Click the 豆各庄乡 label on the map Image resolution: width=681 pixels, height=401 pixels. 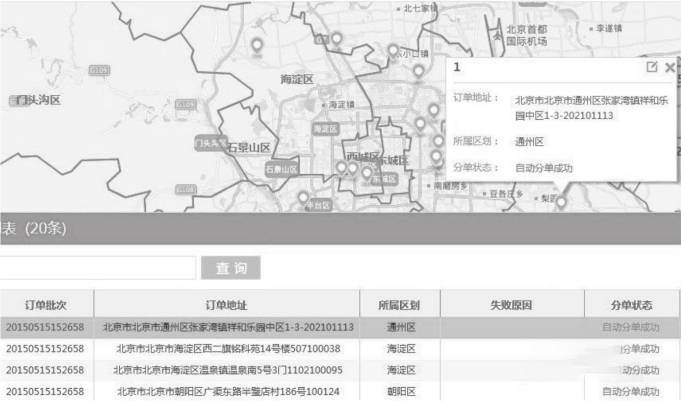(506, 194)
